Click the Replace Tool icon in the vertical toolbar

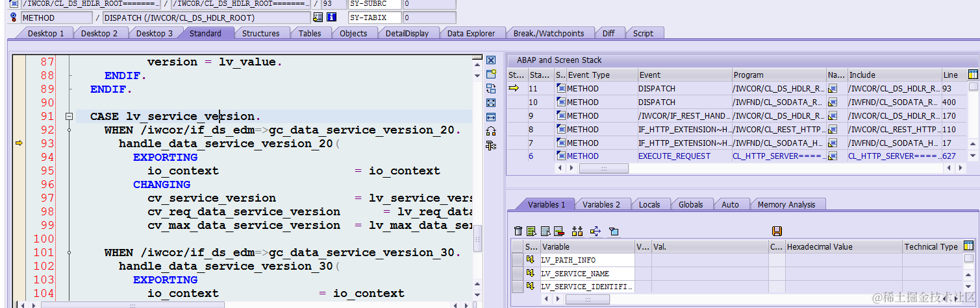click(491, 89)
